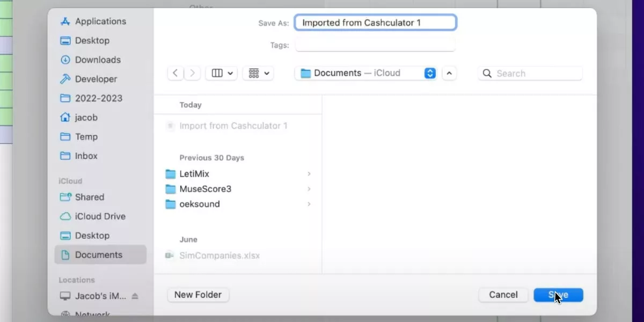Screen dimensions: 644x322
Task: Click the Search field
Action: (x=530, y=74)
